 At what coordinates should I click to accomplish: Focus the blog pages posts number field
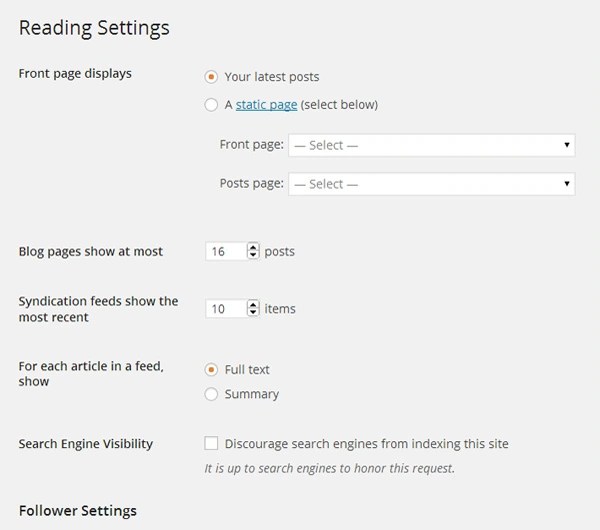224,251
